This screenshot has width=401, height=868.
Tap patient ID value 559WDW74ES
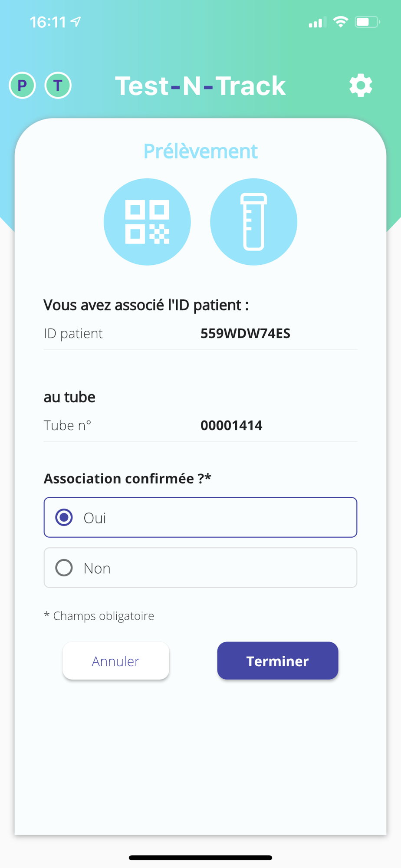245,333
